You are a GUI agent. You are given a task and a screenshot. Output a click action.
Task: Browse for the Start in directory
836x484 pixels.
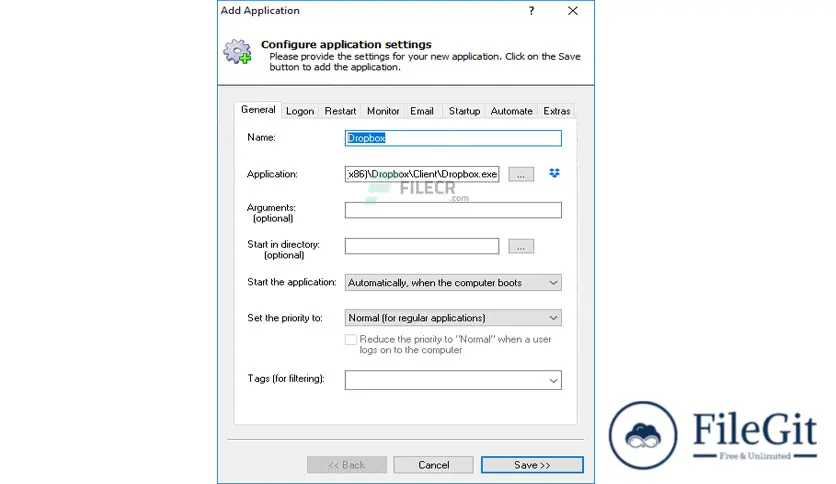click(521, 246)
